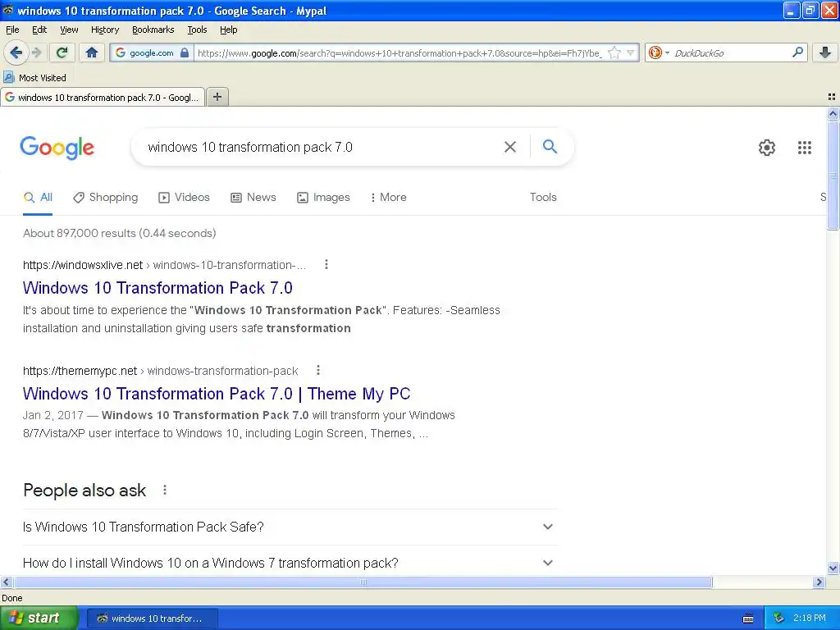Select the Google search browser tab
The height and width of the screenshot is (630, 840).
(x=103, y=97)
